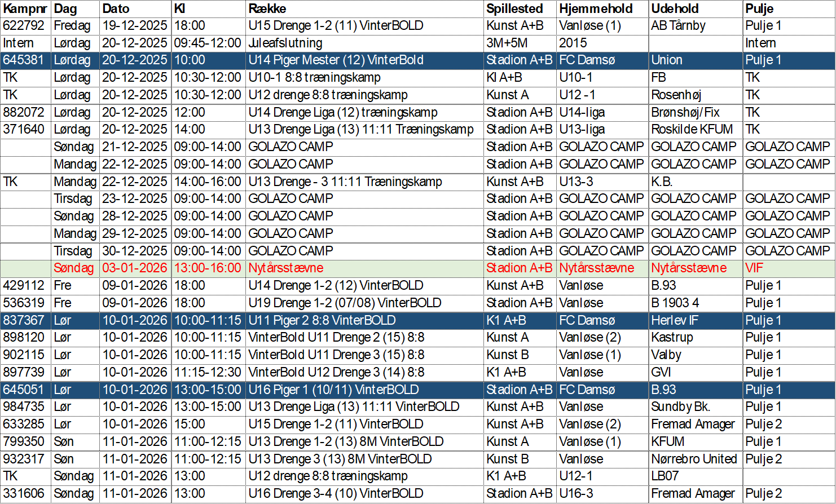Click the Hjemmehold header cell
The width and height of the screenshot is (836, 504).
tap(596, 8)
